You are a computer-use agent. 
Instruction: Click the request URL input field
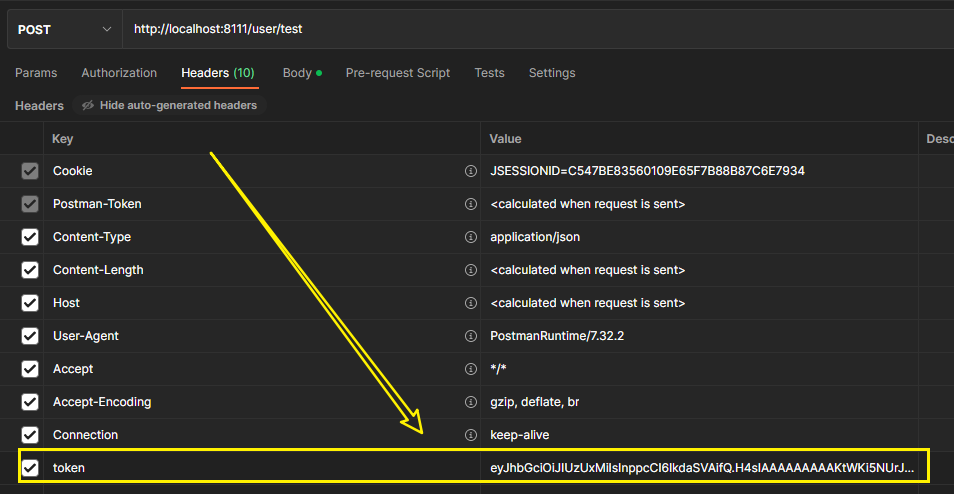click(530, 29)
